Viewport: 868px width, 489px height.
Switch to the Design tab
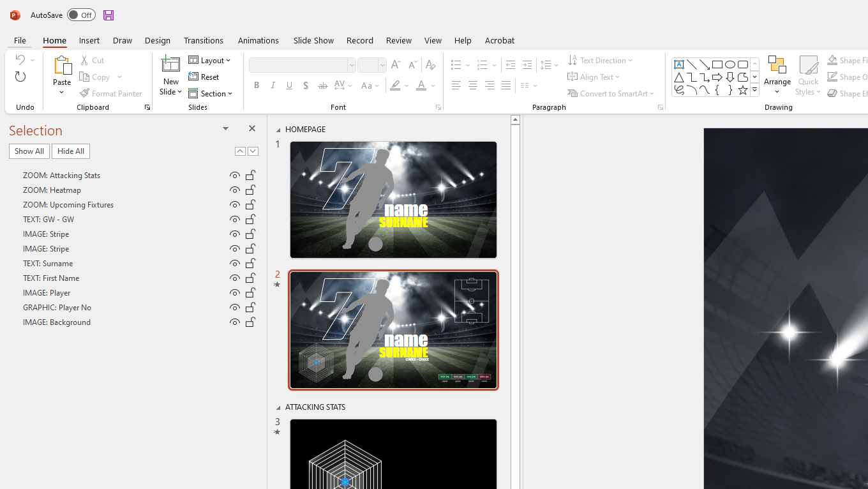157,40
